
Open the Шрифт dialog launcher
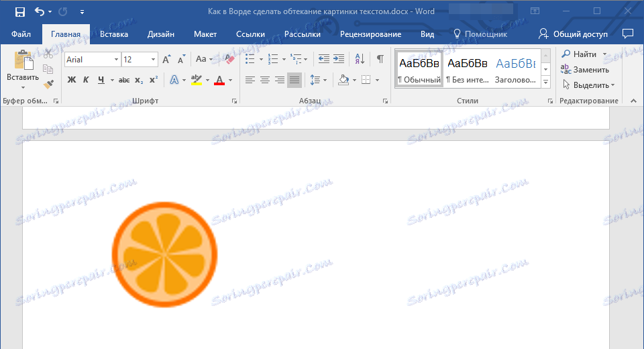235,101
